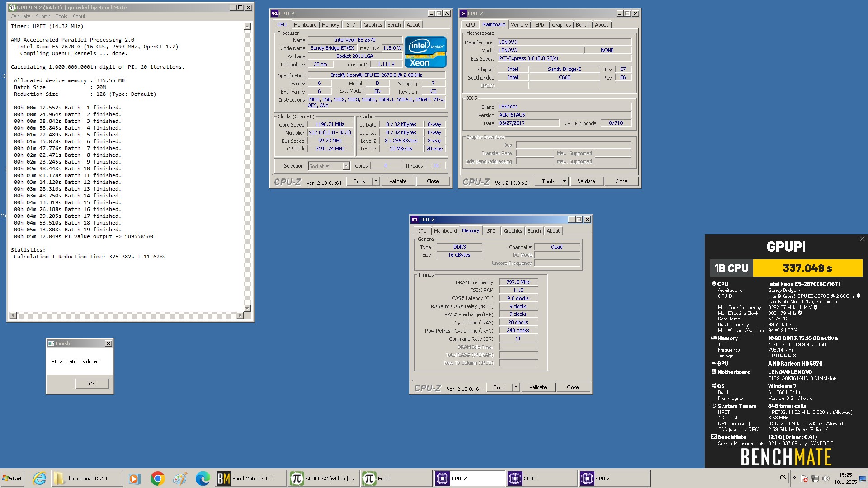Open Microsoft Edge from the taskbar
The width and height of the screenshot is (868, 488).
tap(203, 479)
